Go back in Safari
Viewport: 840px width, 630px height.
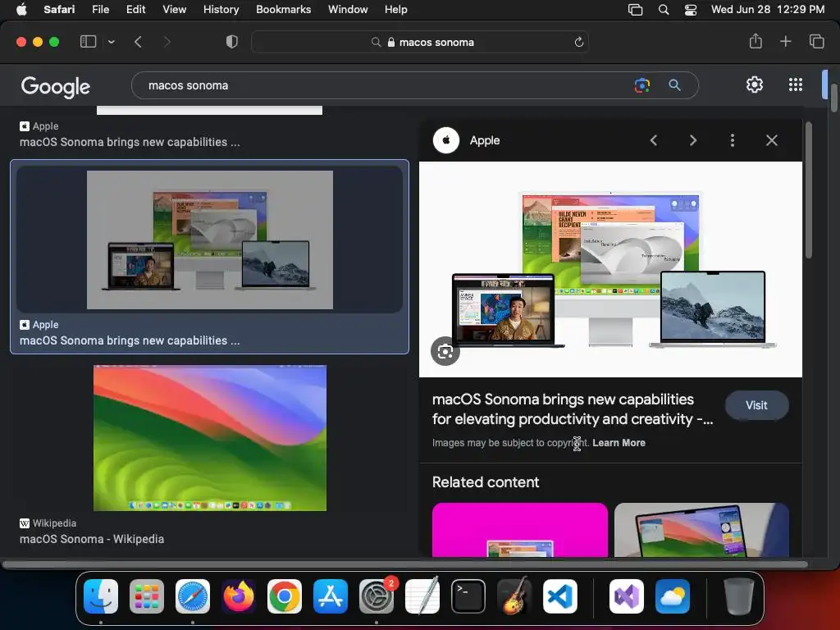tap(138, 42)
